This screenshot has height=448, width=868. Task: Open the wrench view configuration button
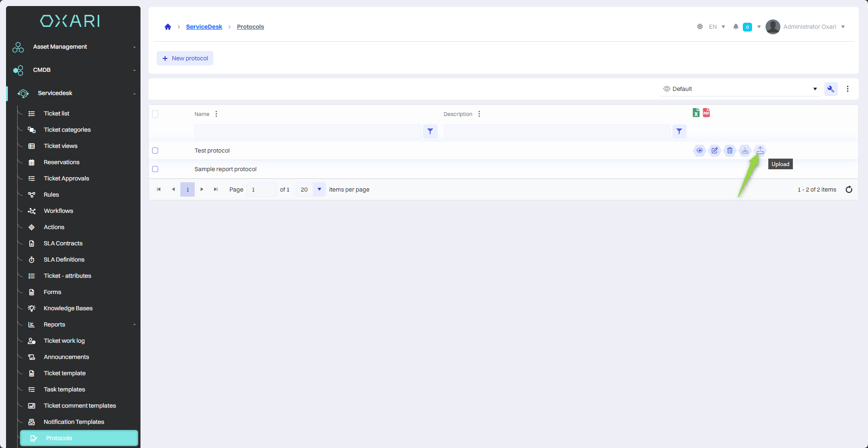[x=831, y=89]
